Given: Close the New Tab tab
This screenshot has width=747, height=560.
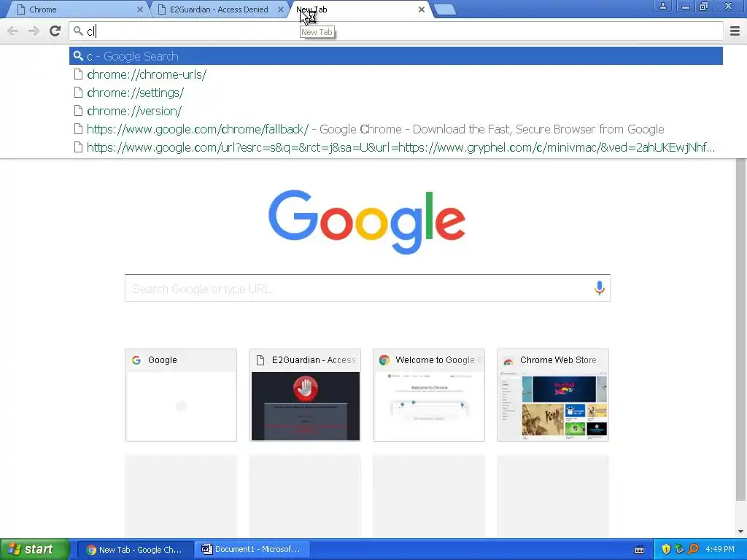Looking at the screenshot, I should click(422, 9).
